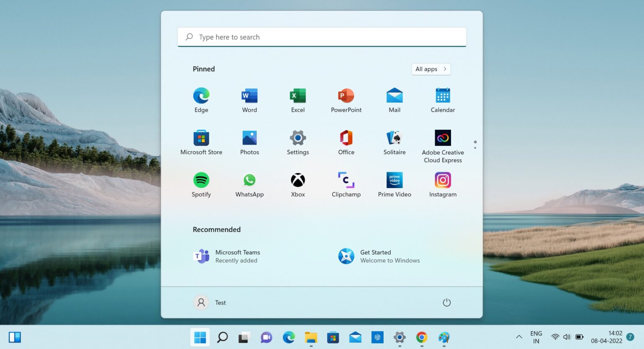
Task: Go to next pinned apps page dot
Action: tap(475, 147)
